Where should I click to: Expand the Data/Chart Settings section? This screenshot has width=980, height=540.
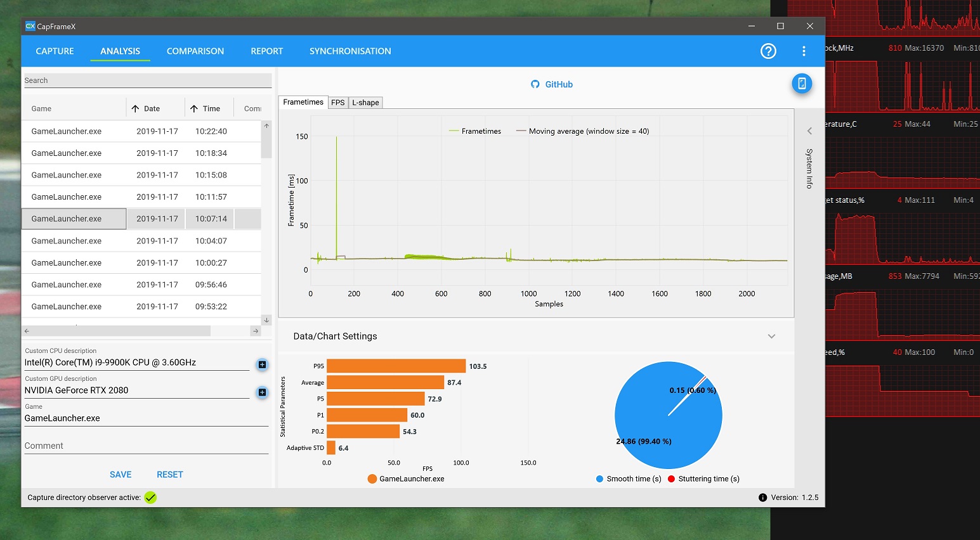(771, 337)
